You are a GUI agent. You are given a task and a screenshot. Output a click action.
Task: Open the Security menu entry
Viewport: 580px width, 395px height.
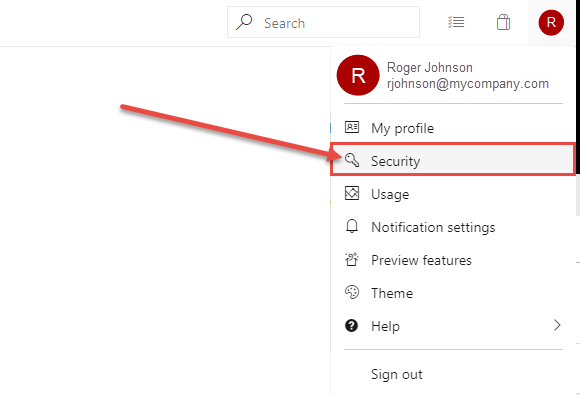pos(452,160)
